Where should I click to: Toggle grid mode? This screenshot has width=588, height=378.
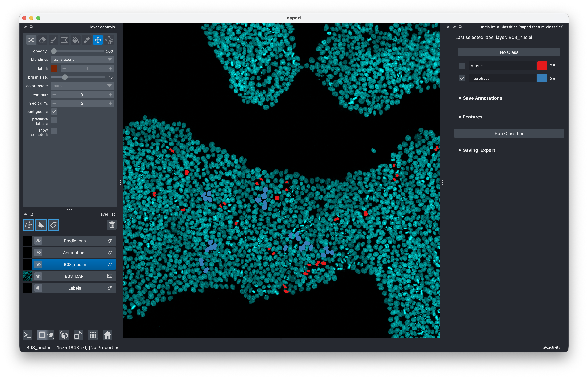pos(93,335)
